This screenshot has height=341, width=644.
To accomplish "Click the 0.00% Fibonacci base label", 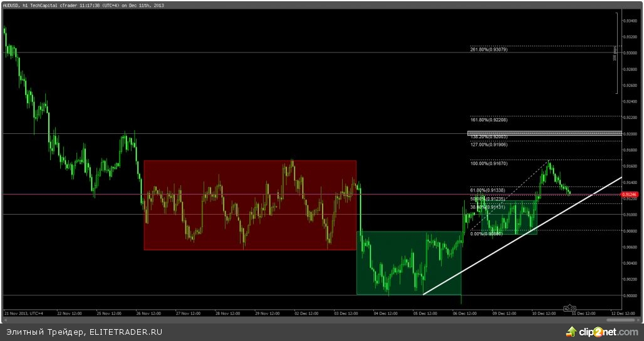I will [x=486, y=233].
